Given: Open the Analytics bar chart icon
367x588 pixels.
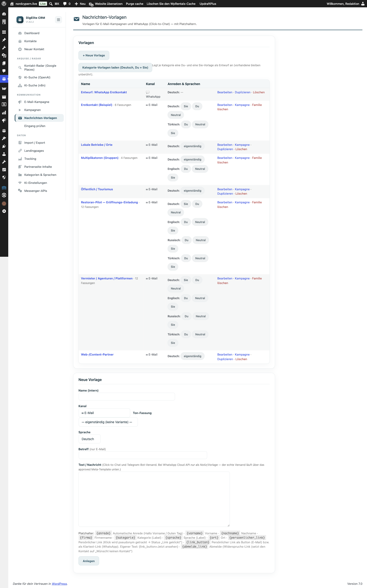Looking at the screenshot, I should pyautogui.click(x=4, y=113).
